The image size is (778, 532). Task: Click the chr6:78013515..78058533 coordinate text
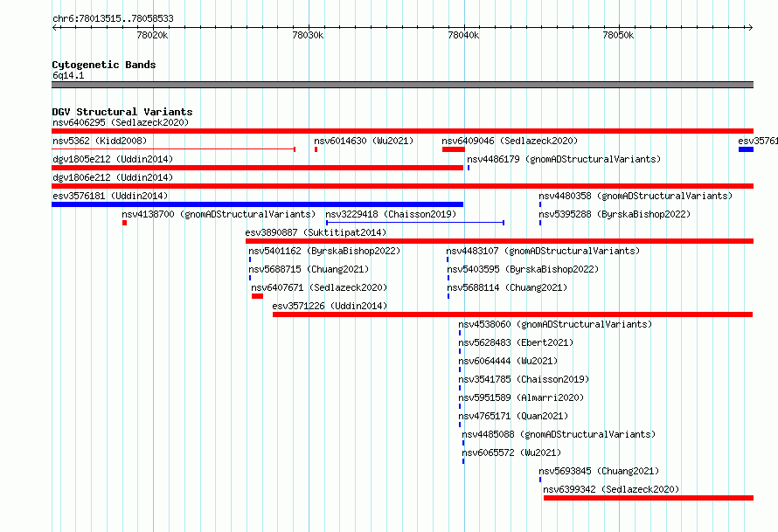(x=113, y=19)
